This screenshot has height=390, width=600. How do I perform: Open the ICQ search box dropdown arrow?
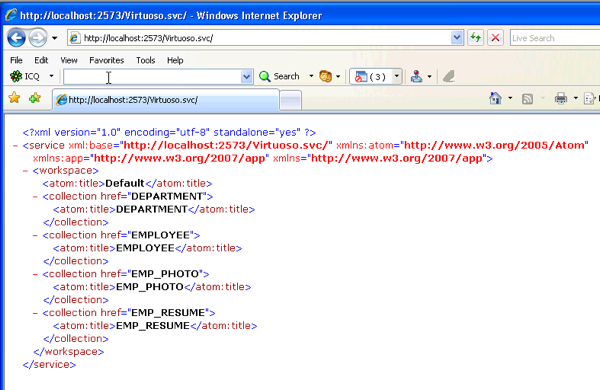click(x=247, y=77)
